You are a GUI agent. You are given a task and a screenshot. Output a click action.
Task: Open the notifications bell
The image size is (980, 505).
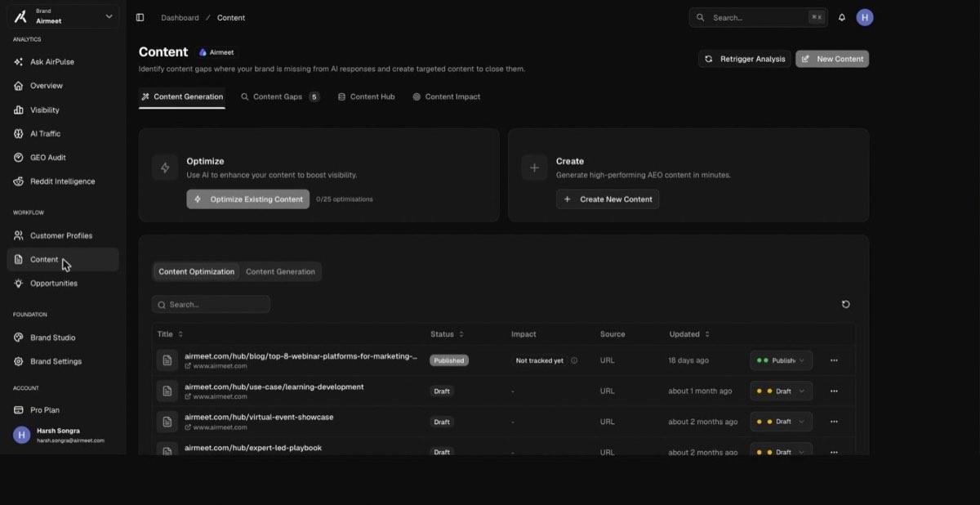[x=842, y=17]
